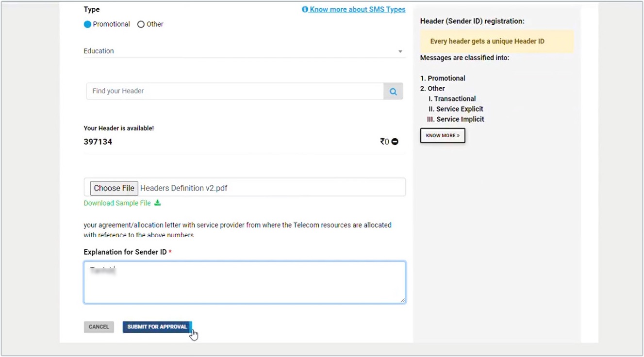Image resolution: width=644 pixels, height=357 pixels.
Task: Select the Promotional radio button
Action: coord(88,24)
